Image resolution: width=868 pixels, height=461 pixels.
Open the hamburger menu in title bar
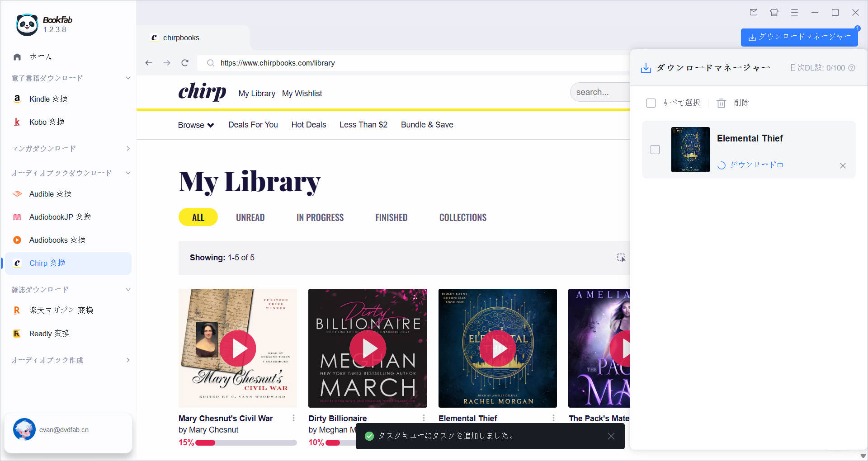(794, 12)
